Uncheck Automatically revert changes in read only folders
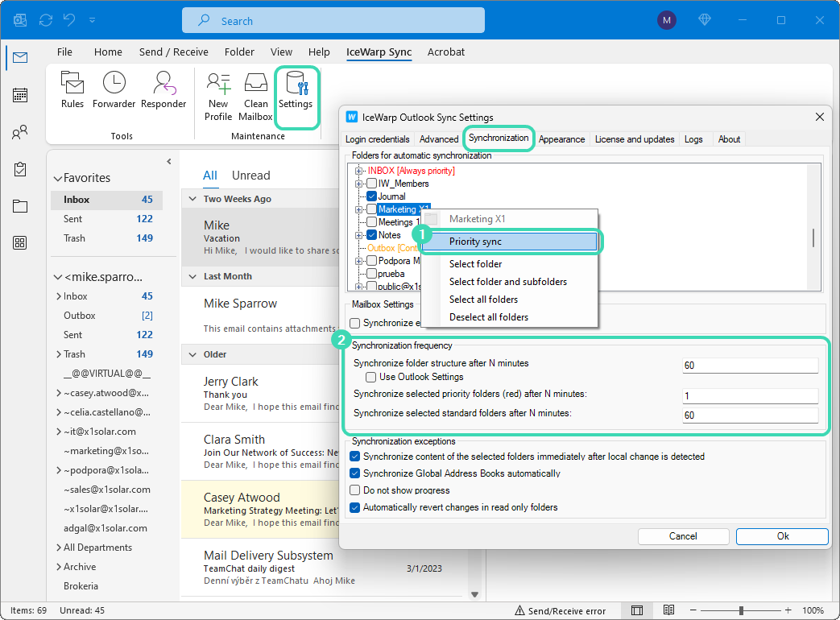 [355, 507]
